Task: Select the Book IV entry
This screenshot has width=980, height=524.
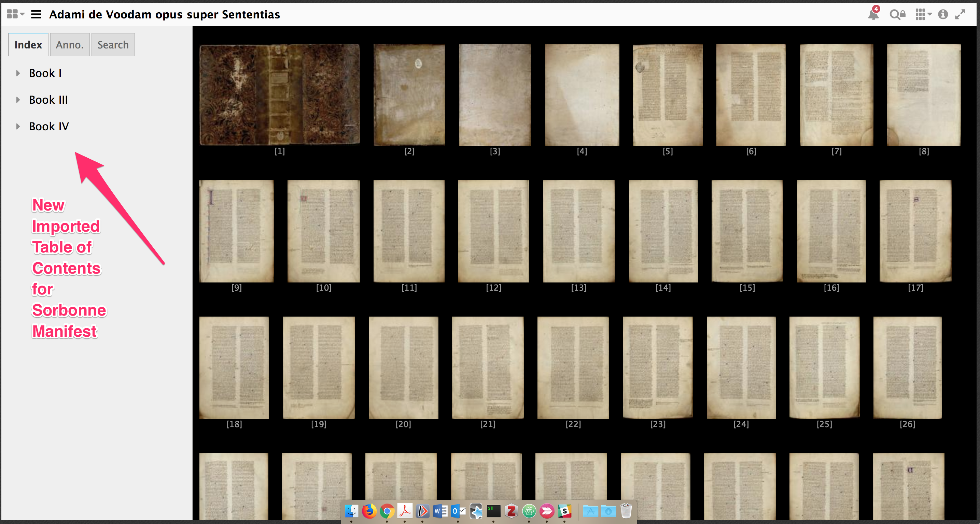Action: pos(49,126)
